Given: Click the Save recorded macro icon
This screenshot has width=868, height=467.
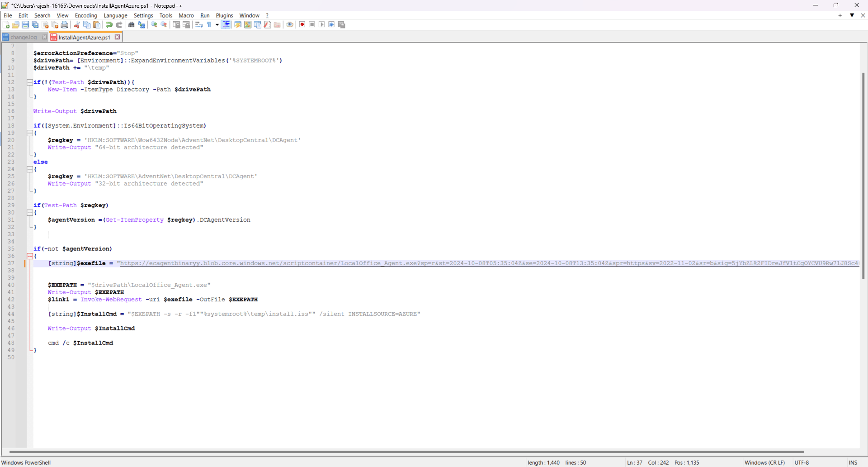Looking at the screenshot, I should 342,25.
